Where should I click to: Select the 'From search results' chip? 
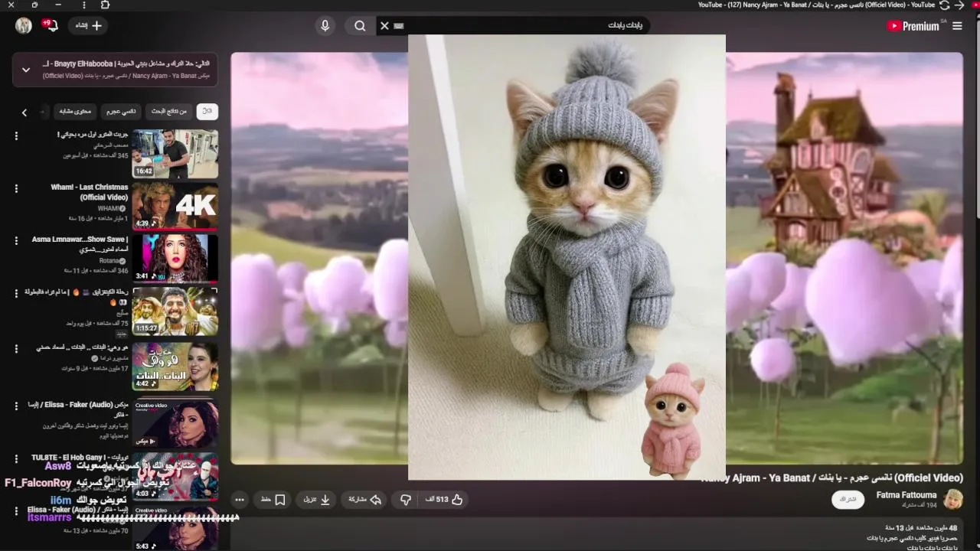[168, 112]
